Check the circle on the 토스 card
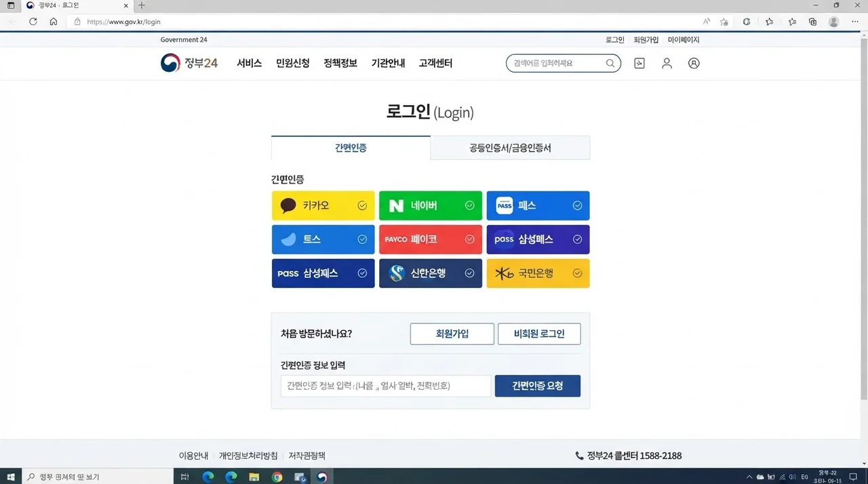 362,239
